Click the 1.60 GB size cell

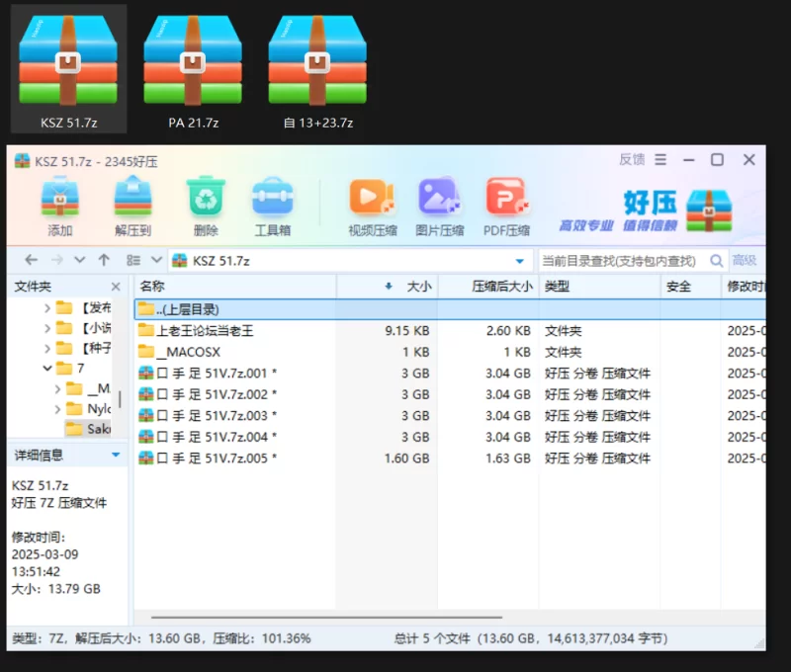406,459
